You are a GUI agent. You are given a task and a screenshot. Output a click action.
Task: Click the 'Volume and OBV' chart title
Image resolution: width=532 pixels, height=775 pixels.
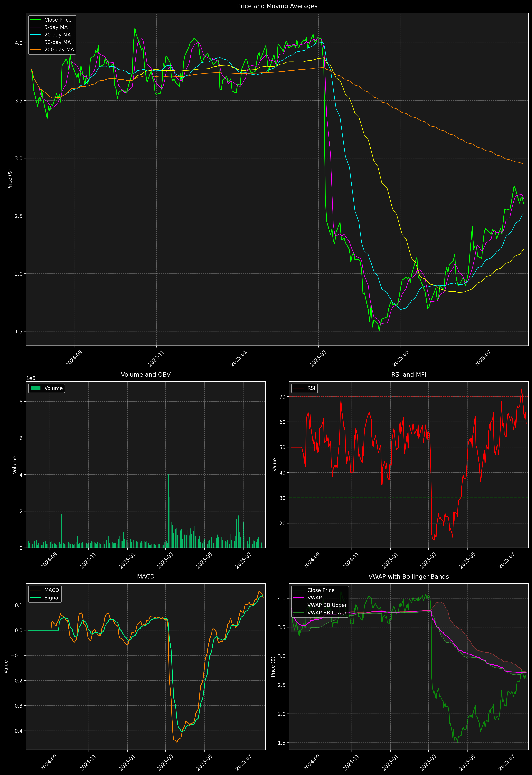[x=146, y=374]
